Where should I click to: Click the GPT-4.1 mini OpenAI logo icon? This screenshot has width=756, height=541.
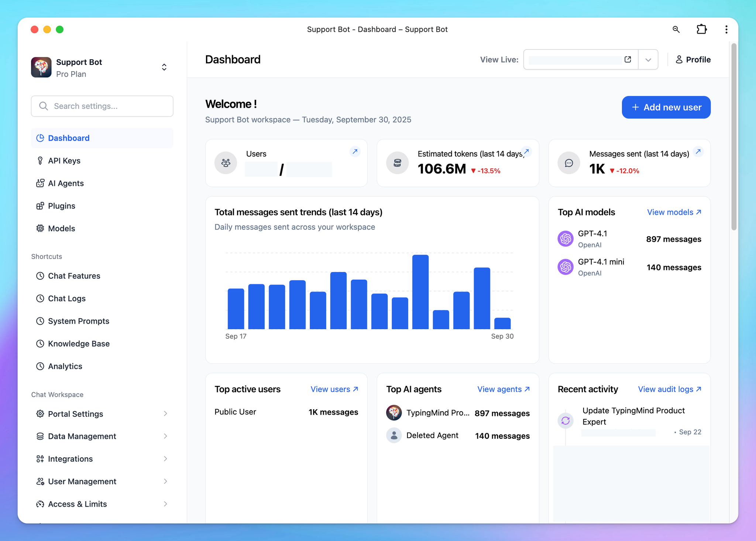(565, 267)
